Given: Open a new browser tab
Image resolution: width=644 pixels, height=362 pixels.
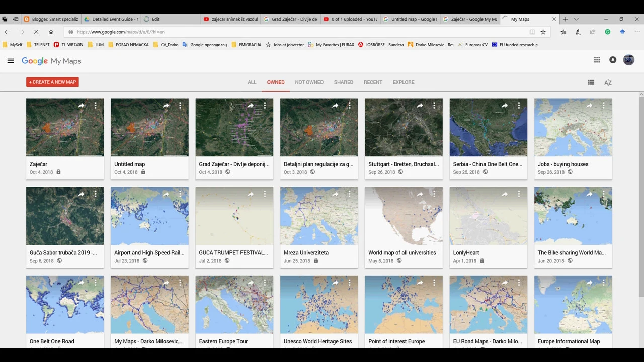Looking at the screenshot, I should click(x=566, y=19).
